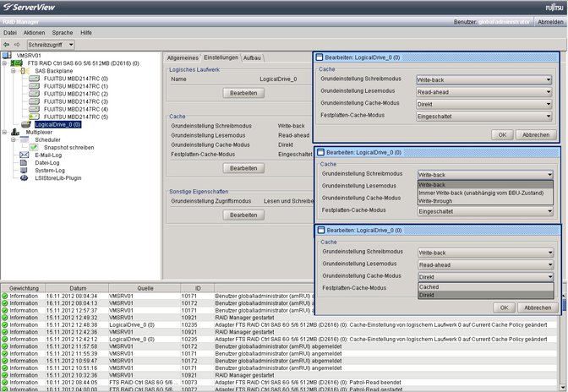568x392 pixels.
Task: Open the System-Log monitor icon
Action: 24,170
